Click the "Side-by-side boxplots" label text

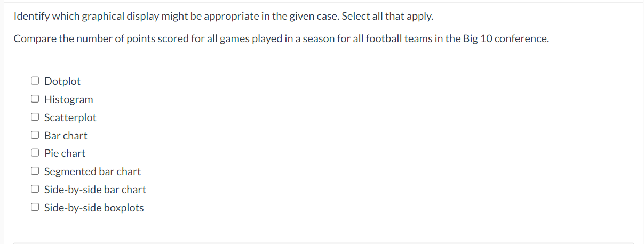pyautogui.click(x=94, y=208)
